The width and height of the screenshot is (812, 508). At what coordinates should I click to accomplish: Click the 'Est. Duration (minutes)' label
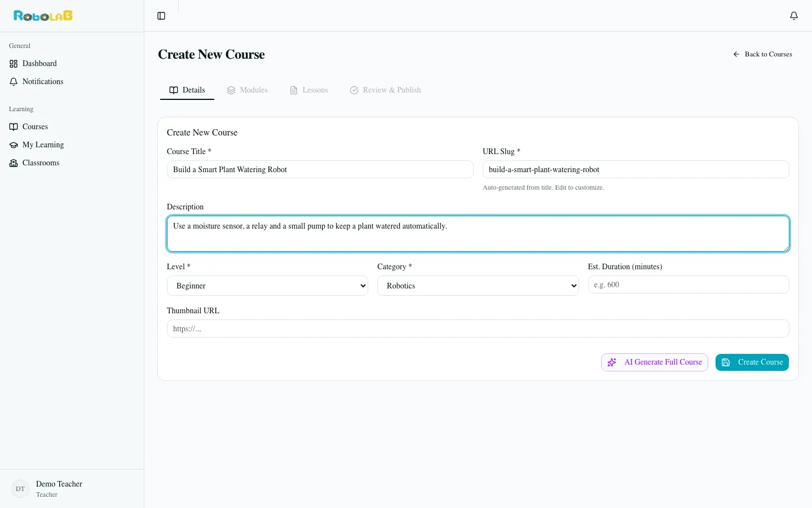[625, 266]
